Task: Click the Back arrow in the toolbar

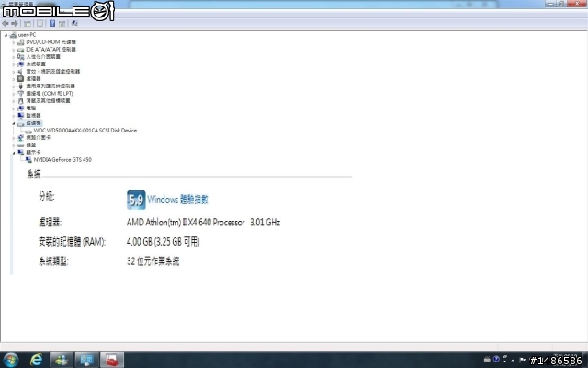Action: (5, 24)
